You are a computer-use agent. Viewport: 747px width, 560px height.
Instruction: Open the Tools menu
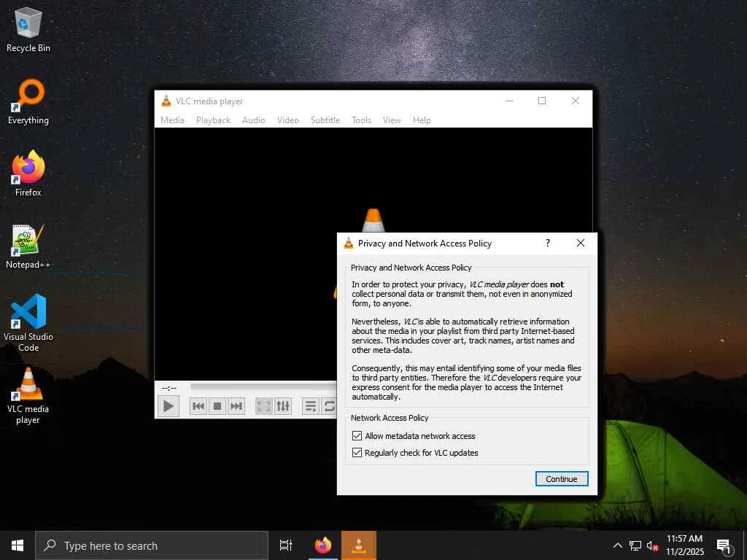pos(361,120)
